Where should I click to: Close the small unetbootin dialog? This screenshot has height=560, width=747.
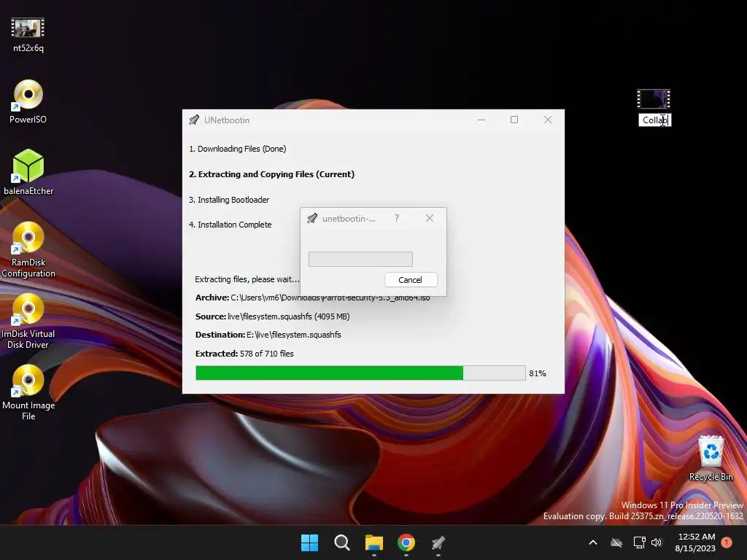click(430, 218)
